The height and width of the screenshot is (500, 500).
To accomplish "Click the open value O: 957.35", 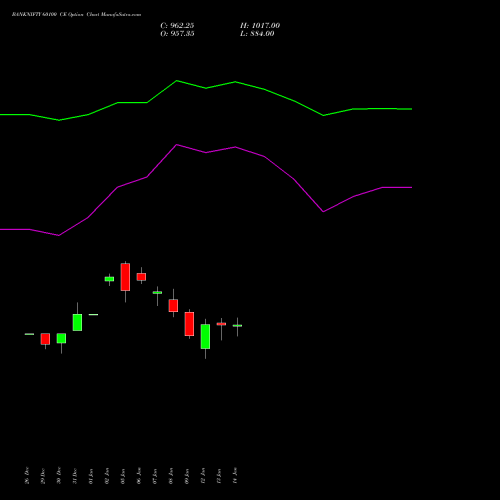I will pos(177,34).
